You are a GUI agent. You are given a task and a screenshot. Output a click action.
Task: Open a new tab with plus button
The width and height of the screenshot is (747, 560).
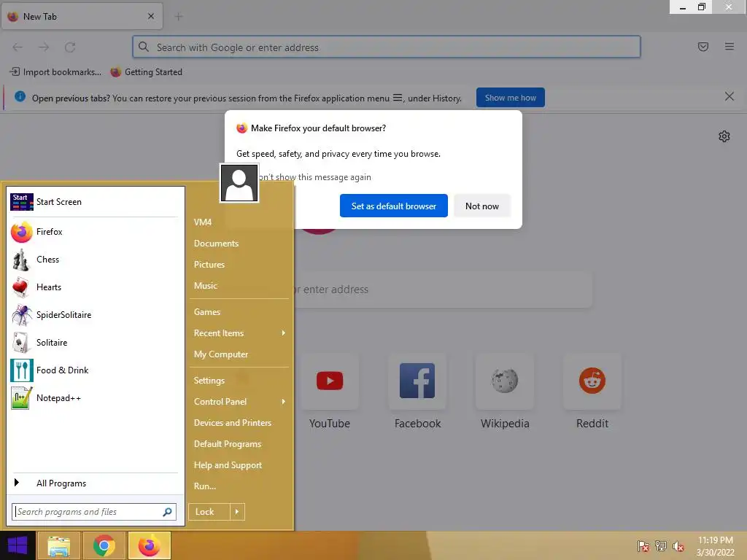tap(179, 17)
